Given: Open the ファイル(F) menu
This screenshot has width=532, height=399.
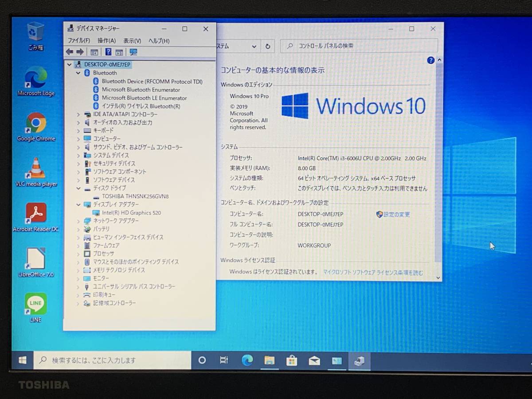Looking at the screenshot, I should click(x=79, y=41).
